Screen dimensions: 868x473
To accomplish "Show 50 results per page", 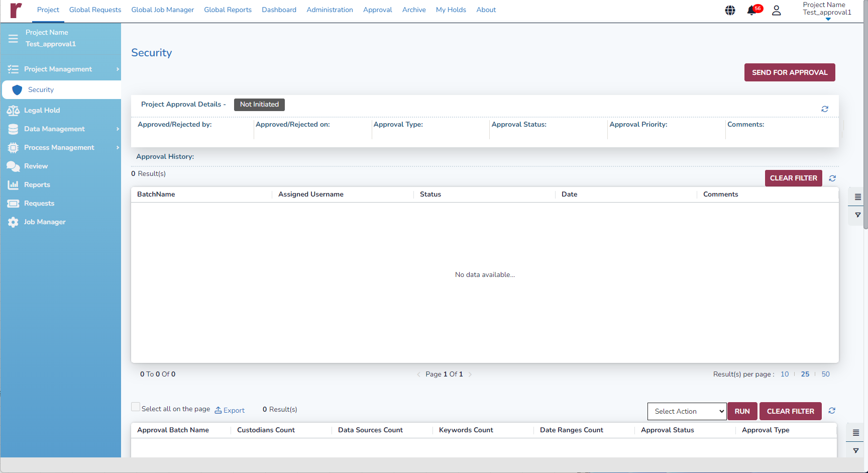I will 826,374.
